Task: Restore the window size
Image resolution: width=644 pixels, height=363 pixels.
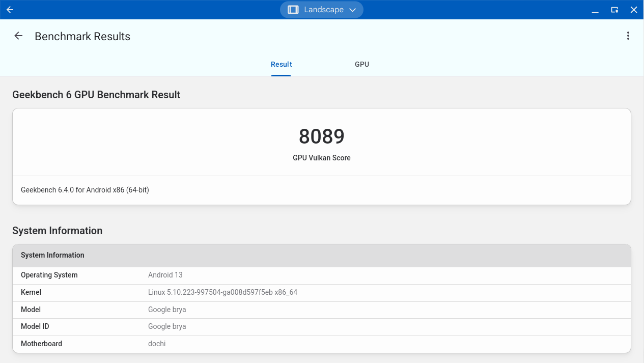Action: click(614, 10)
